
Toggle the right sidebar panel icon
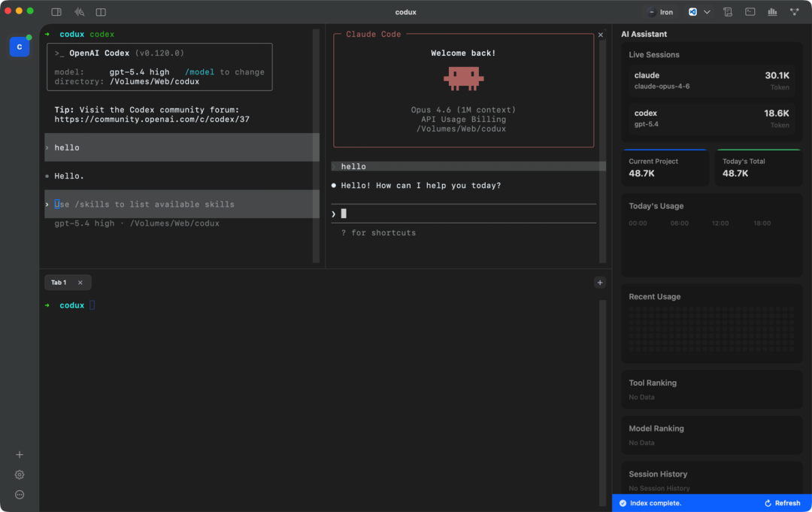[x=56, y=12]
